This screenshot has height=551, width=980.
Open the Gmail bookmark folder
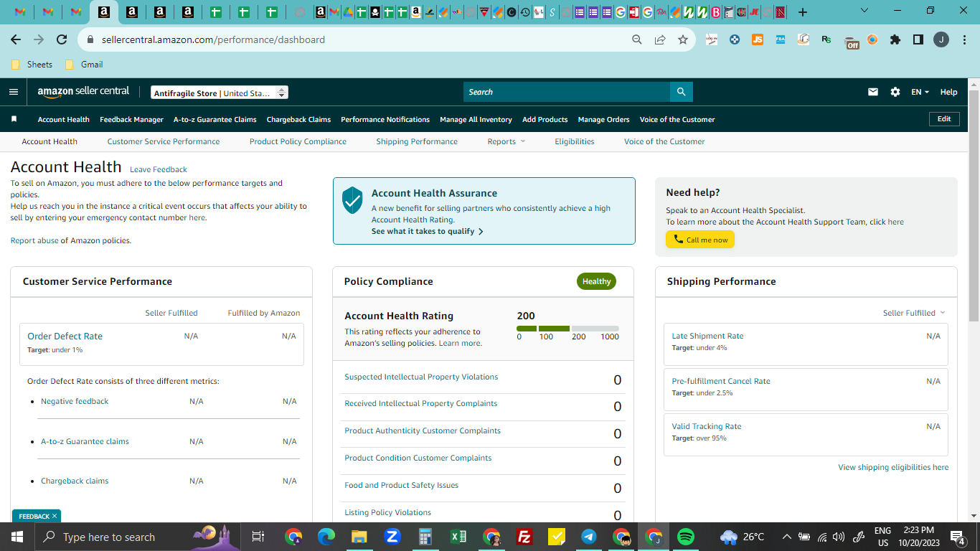point(84,65)
